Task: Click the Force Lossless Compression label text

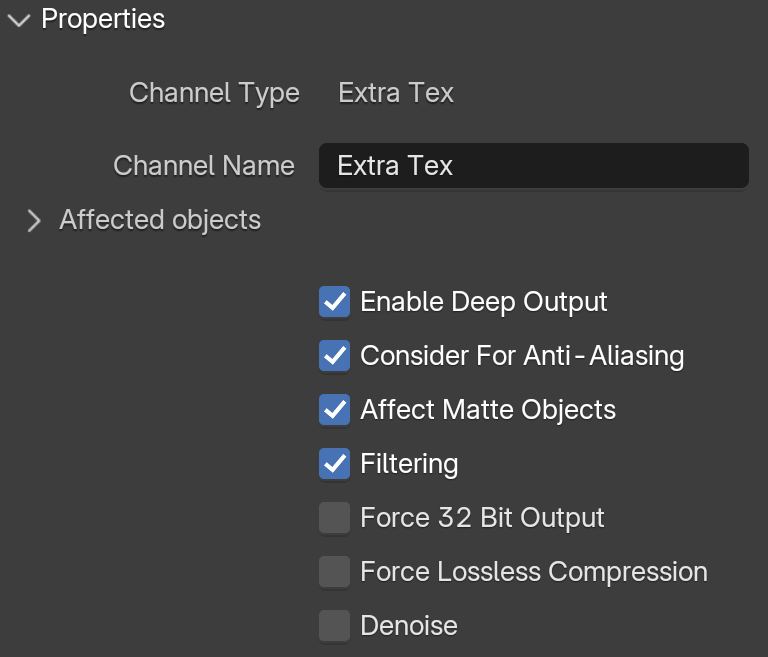Action: pos(534,572)
